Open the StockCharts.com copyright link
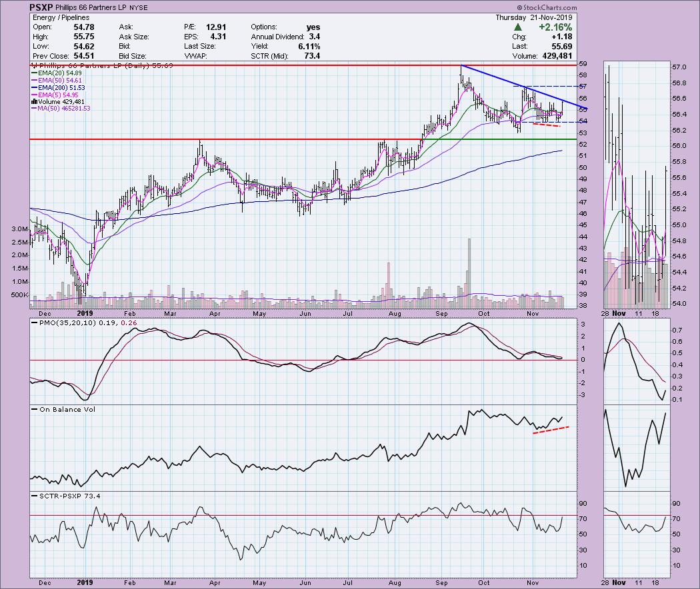 coord(547,7)
